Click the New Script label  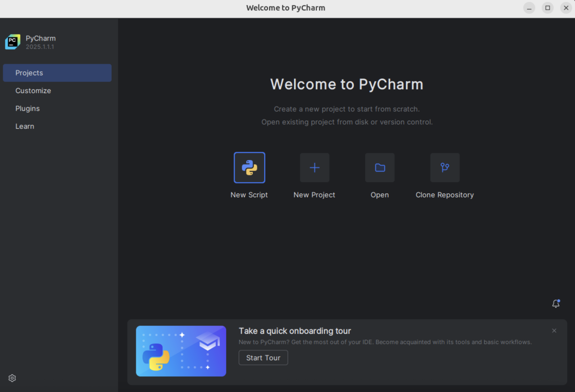pyautogui.click(x=249, y=195)
